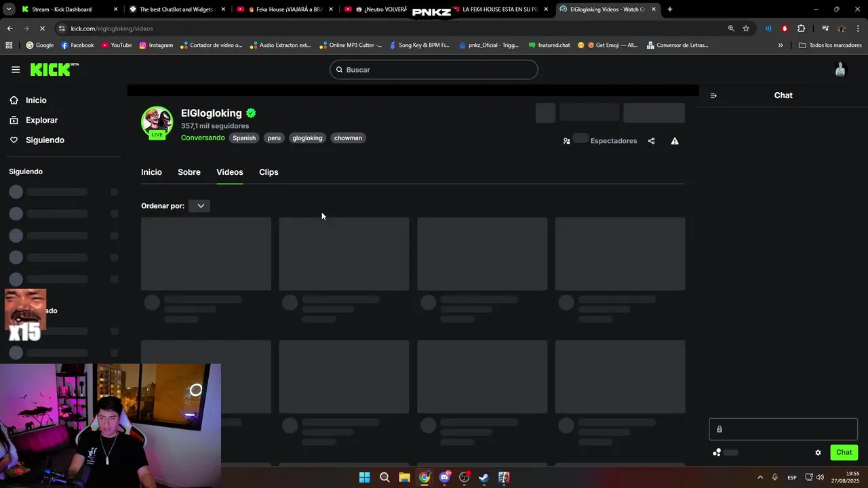Click the locked chat input field
Image resolution: width=868 pixels, height=488 pixels.
pyautogui.click(x=783, y=429)
